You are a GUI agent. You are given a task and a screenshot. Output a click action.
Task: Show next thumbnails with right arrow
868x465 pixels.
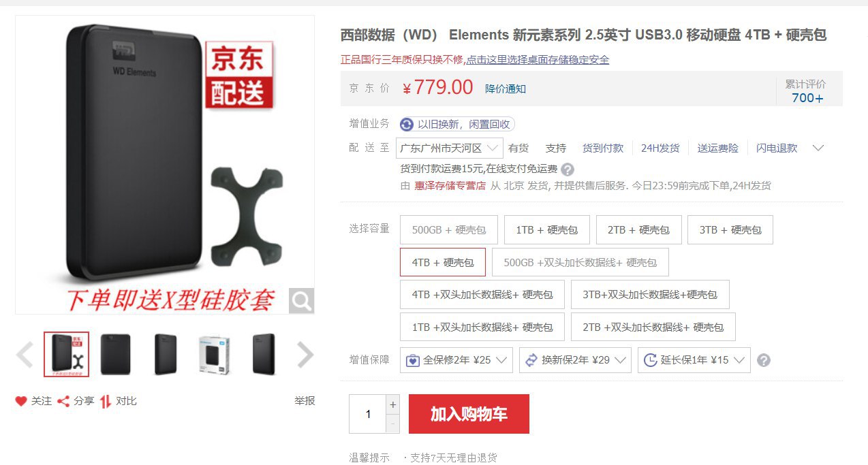[x=305, y=355]
